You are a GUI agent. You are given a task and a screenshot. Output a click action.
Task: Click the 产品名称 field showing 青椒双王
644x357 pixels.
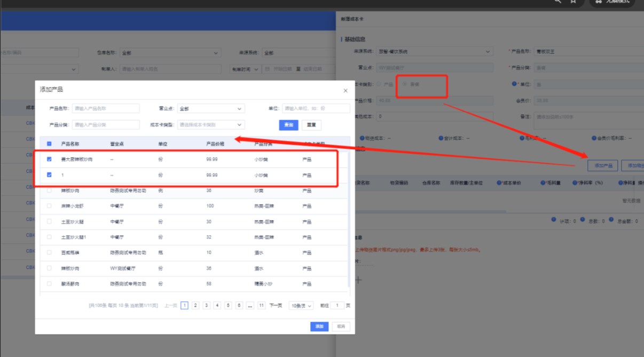(x=588, y=52)
